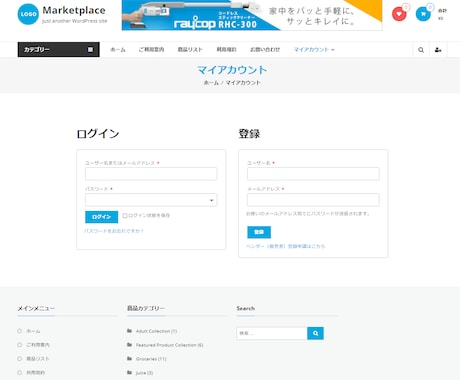
Task: Click the circle bullet beside footer 利用規約
Action: click(x=20, y=372)
